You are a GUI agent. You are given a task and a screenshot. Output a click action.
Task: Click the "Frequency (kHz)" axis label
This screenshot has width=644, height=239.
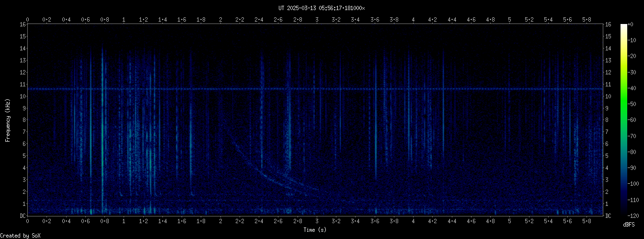[8, 120]
